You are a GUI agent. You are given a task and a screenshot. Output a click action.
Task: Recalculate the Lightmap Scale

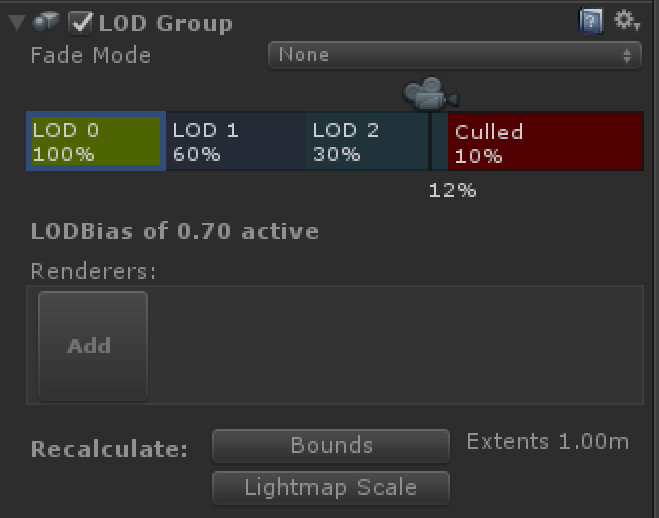[x=331, y=488]
